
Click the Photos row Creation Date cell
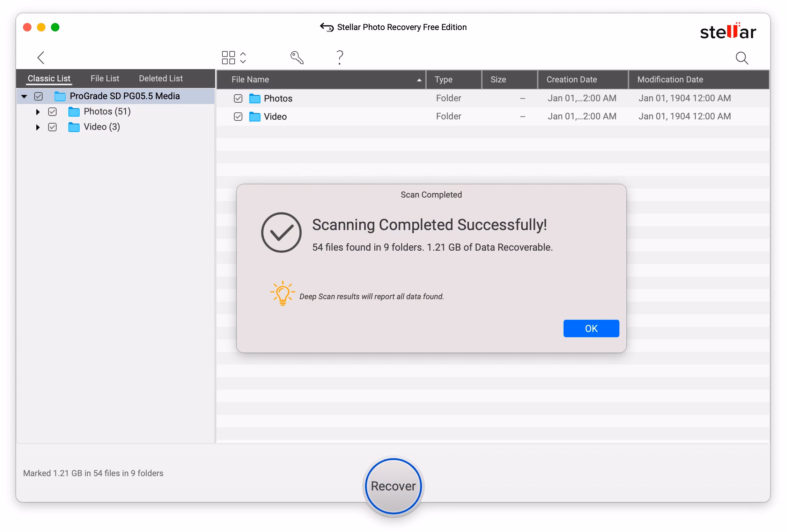(582, 98)
